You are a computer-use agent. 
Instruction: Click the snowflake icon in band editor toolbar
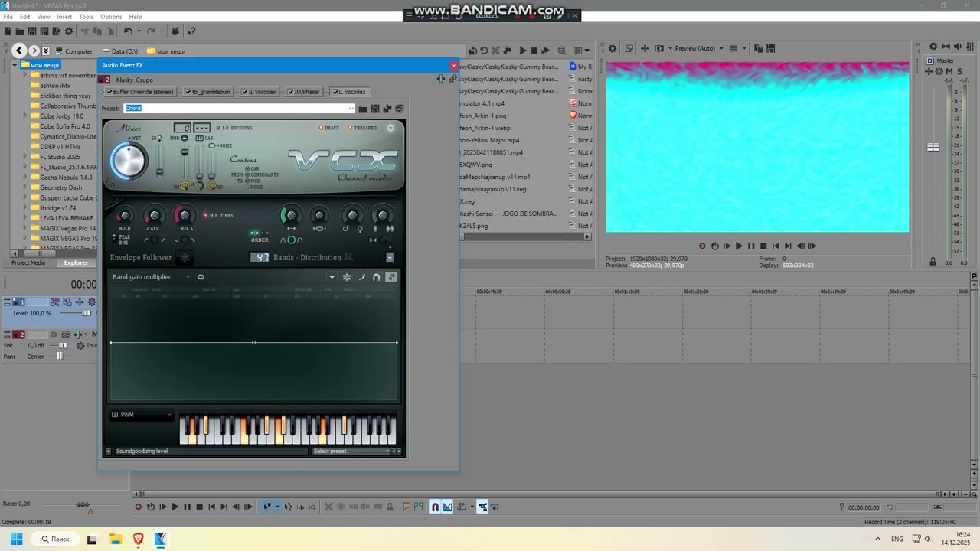tap(347, 277)
